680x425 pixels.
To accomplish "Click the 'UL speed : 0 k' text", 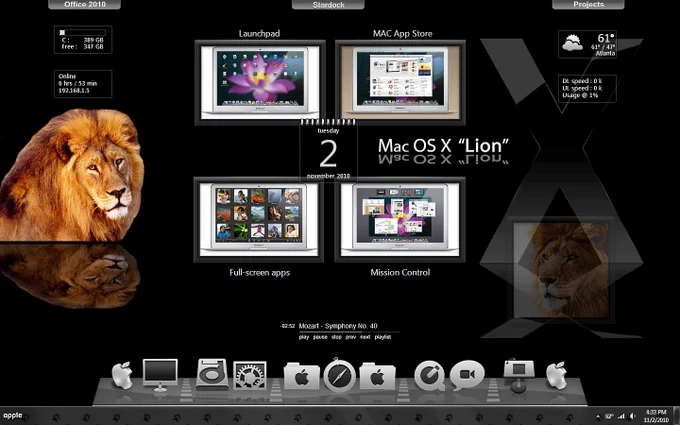I will tap(582, 88).
